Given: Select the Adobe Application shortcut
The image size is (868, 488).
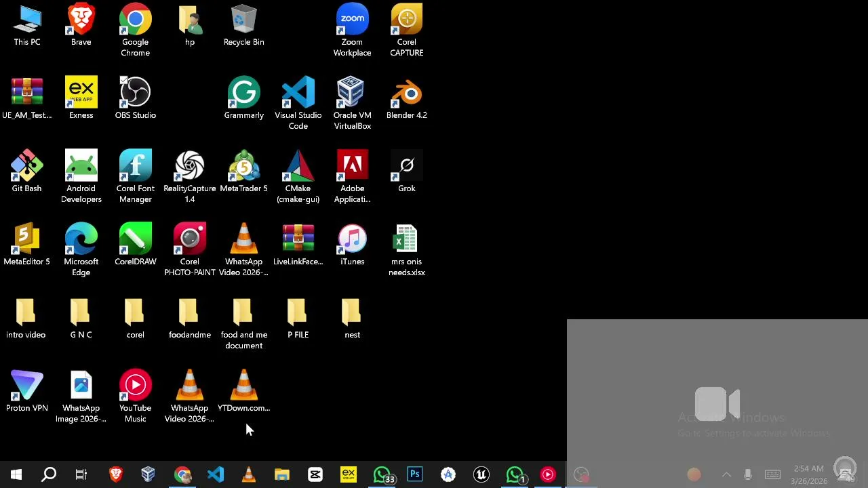Looking at the screenshot, I should click(x=353, y=177).
